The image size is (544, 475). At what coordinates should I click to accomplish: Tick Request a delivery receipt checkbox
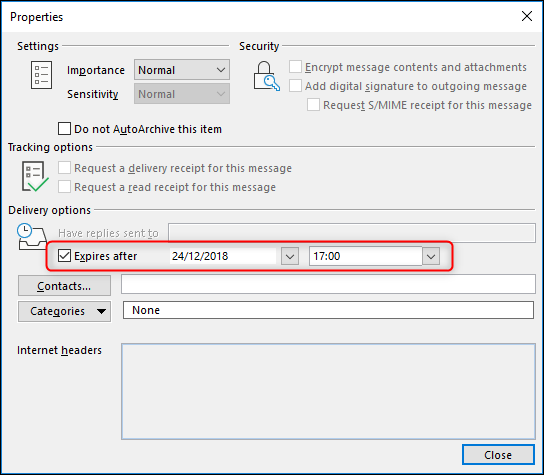coord(65,168)
